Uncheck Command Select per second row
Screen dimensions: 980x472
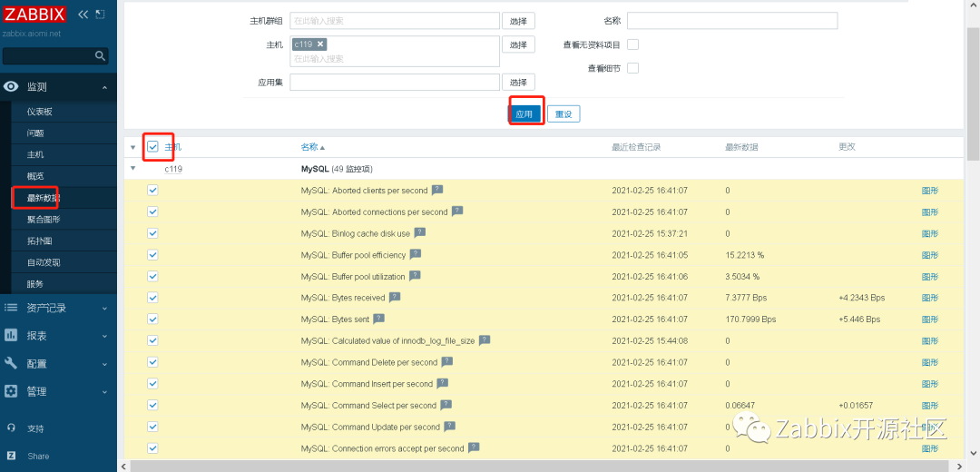tap(153, 405)
